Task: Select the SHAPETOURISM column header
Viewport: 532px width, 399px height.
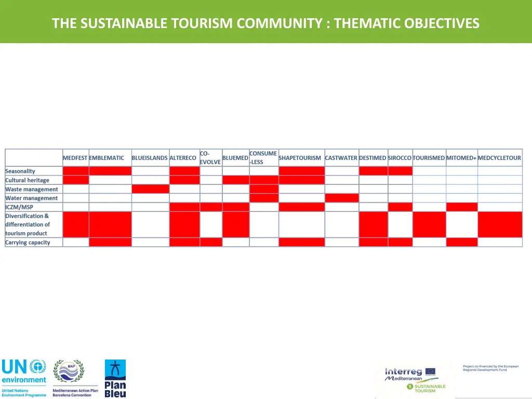Action: (300, 158)
